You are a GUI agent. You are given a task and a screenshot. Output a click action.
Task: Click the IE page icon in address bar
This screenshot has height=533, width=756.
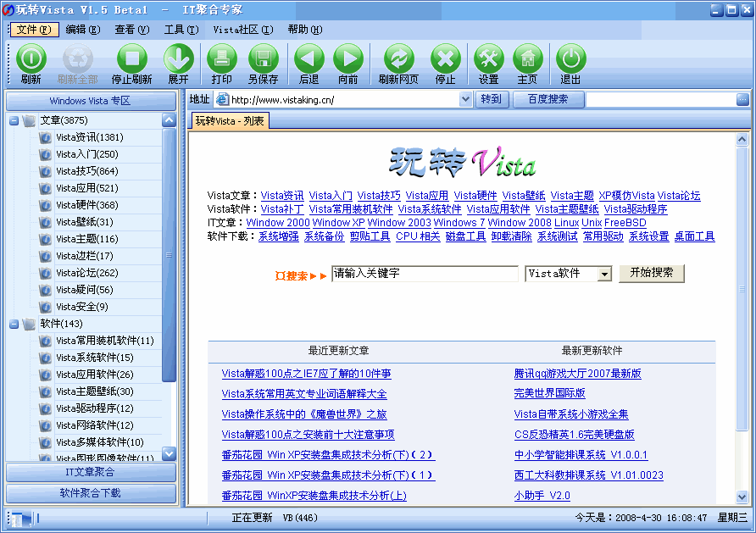[x=222, y=99]
